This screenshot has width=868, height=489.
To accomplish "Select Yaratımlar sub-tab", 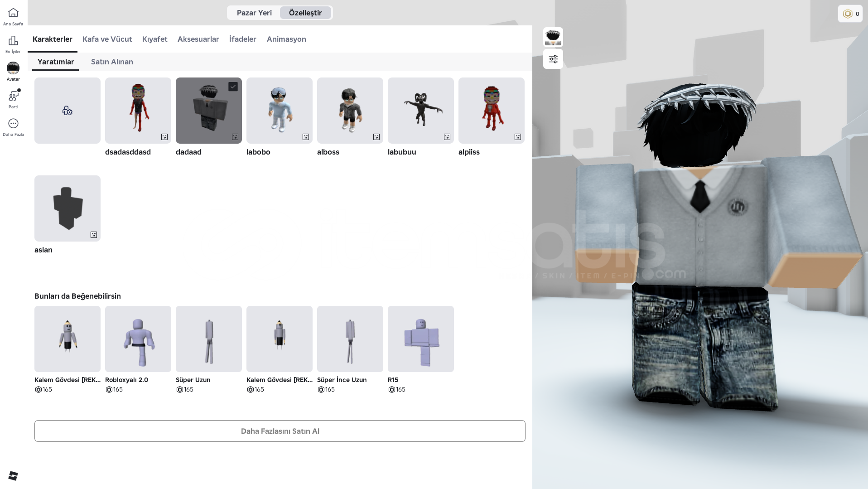I will [56, 62].
